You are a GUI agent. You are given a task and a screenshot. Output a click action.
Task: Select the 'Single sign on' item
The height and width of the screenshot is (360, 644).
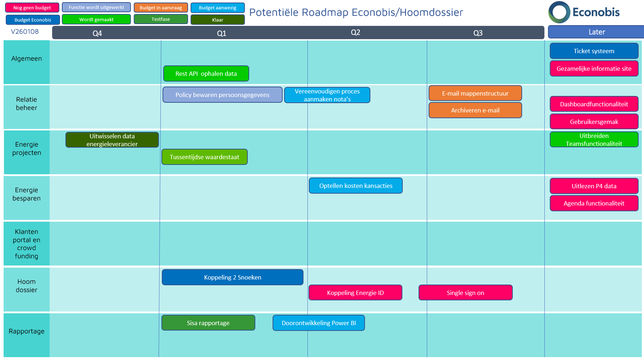tap(465, 293)
